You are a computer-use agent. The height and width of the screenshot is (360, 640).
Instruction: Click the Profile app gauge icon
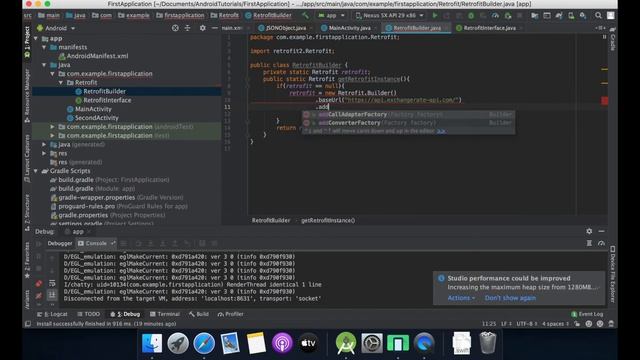pos(495,16)
